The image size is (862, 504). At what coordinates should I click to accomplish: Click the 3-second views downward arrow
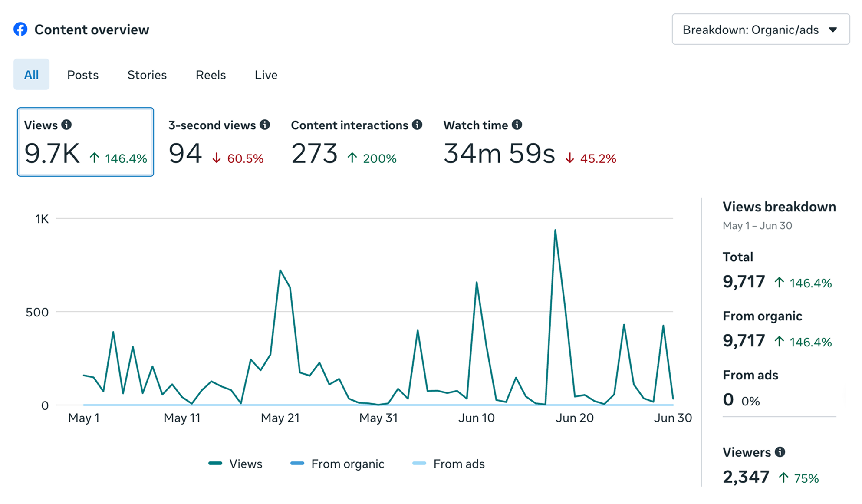point(217,158)
